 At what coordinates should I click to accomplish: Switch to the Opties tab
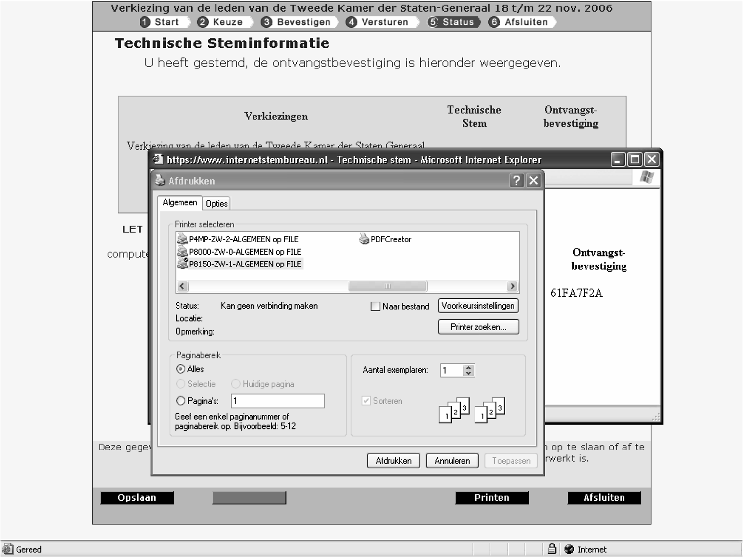(217, 203)
